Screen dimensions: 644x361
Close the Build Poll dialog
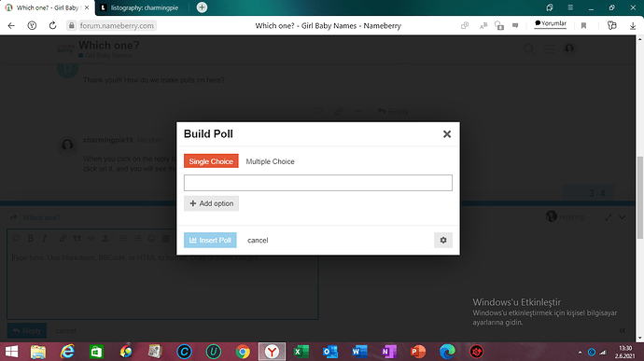447,134
